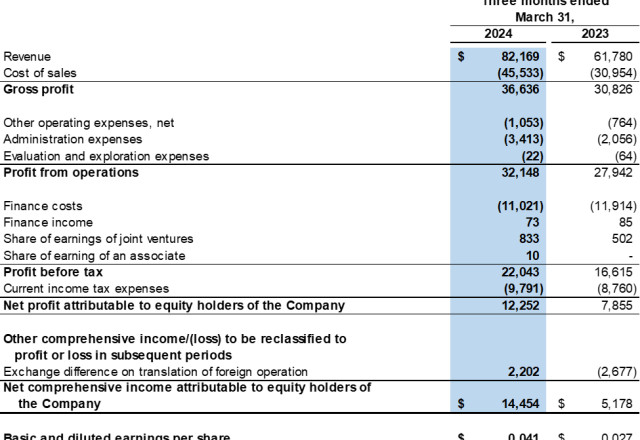Click the Profit before tax label
640x440 pixels.
click(53, 272)
